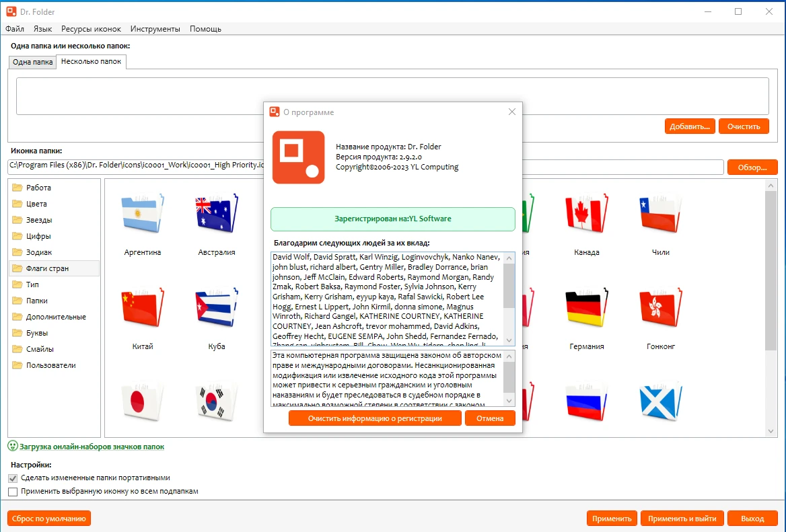Open the Буквы icon category
Viewport: 786px width, 532px height.
54,333
